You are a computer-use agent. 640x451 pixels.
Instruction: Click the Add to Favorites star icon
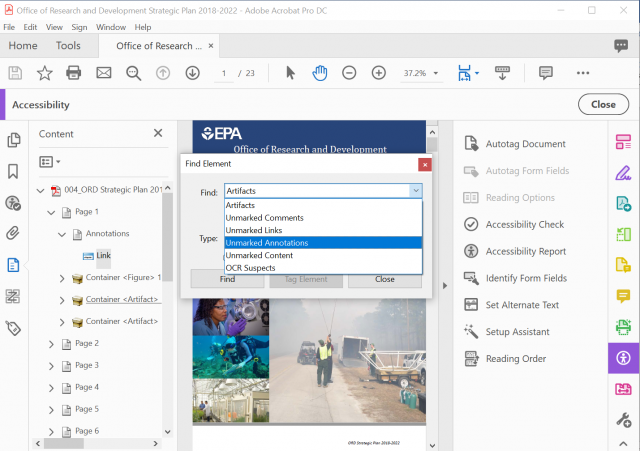tap(44, 73)
